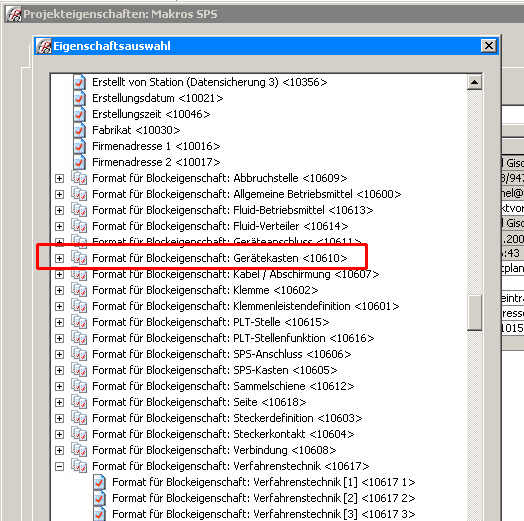This screenshot has width=524, height=521.
Task: Click the Fluid-Verteiler <10614> group icon
Action: tap(79, 226)
